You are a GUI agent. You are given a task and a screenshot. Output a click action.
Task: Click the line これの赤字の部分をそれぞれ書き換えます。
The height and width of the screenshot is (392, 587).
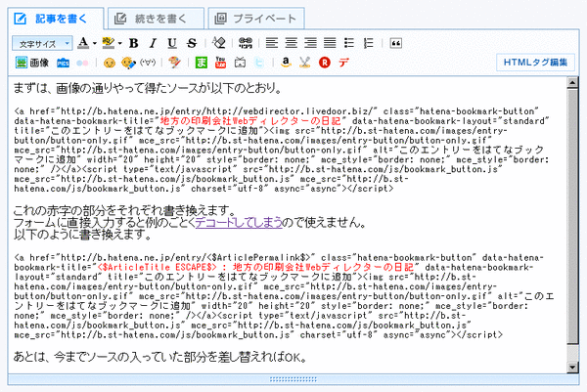coord(124,210)
